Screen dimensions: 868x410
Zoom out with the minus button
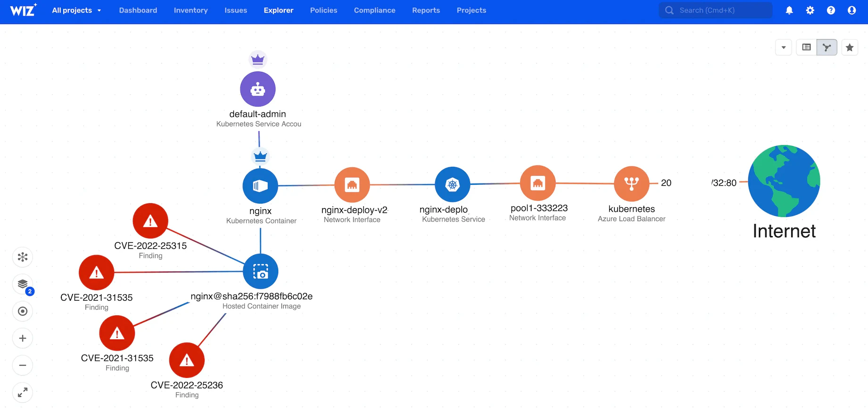23,365
